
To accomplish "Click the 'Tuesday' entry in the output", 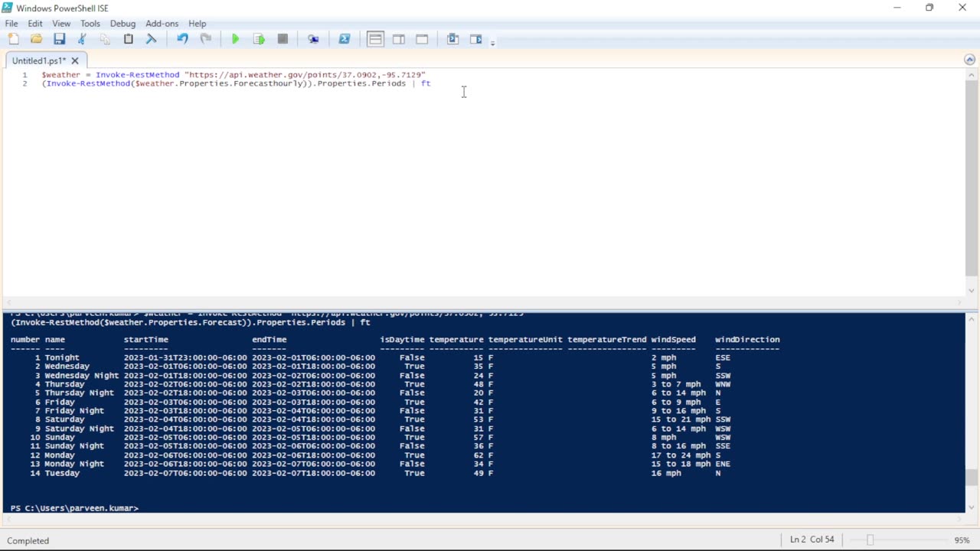I will coord(62,473).
